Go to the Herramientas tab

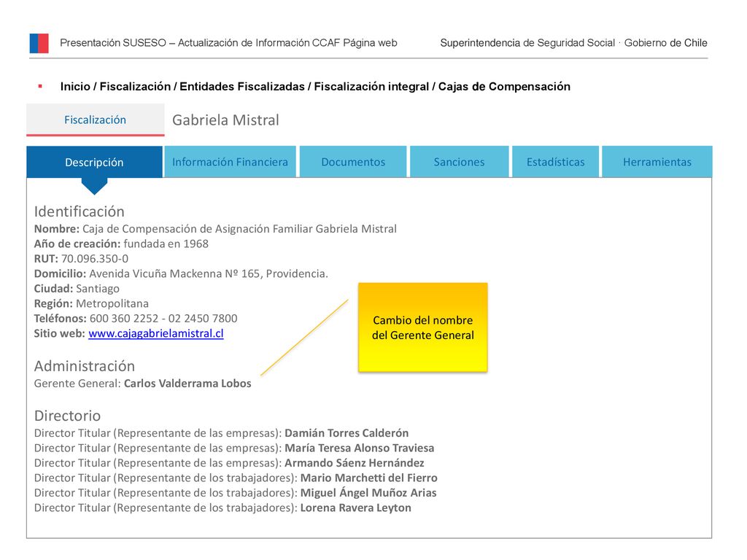[x=657, y=162]
